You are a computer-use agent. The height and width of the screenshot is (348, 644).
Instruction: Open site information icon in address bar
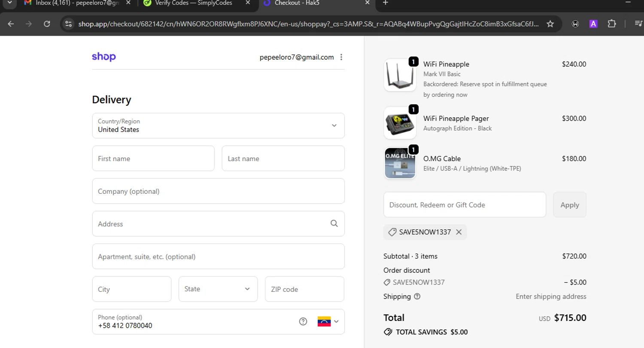68,24
